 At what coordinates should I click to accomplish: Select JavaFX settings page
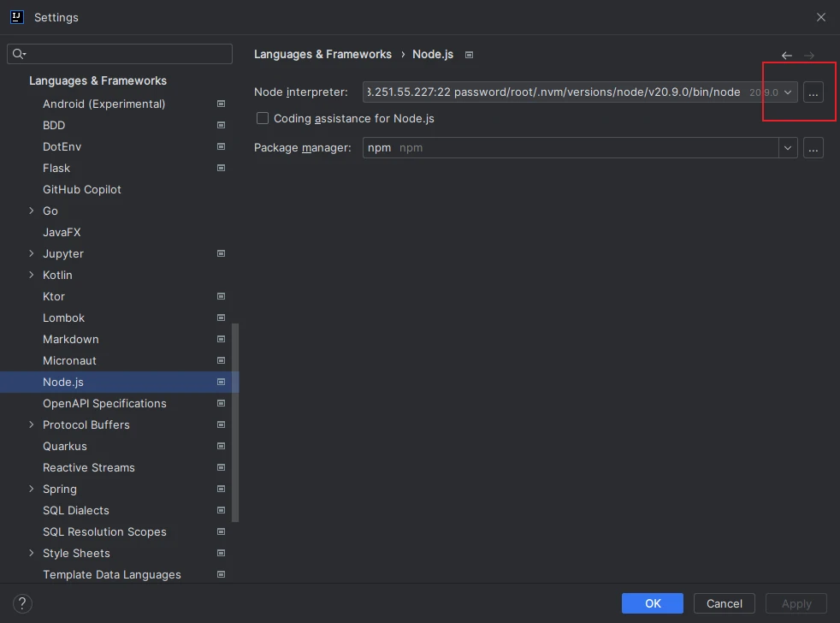click(62, 232)
